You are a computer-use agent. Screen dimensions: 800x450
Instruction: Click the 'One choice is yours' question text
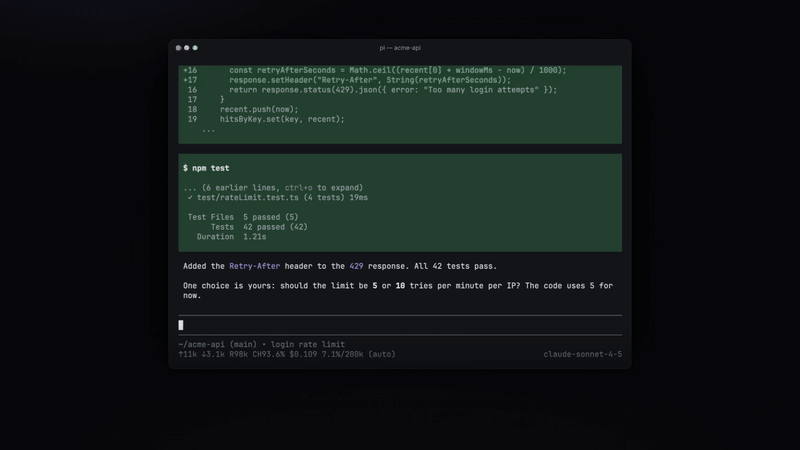coord(398,290)
